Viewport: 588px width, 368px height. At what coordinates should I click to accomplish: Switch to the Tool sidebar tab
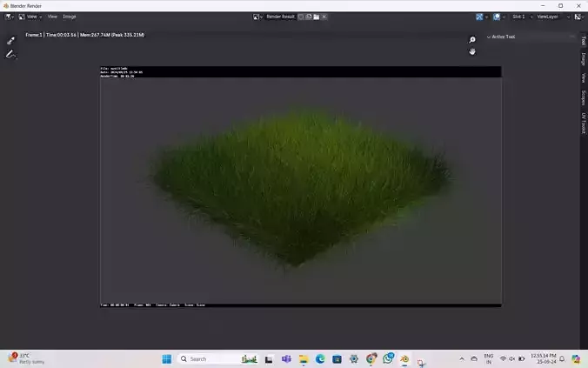click(584, 41)
